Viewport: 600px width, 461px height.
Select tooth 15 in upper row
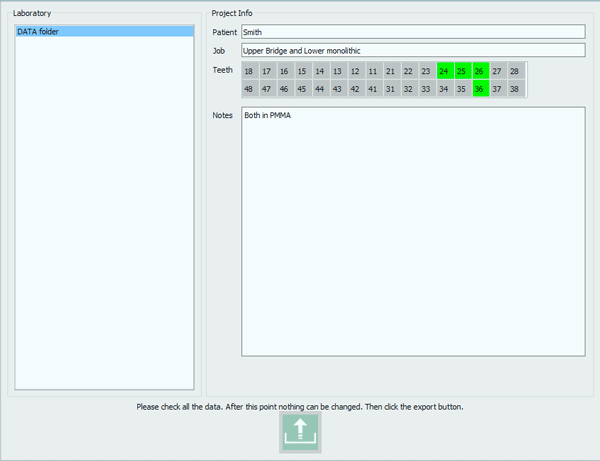(302, 71)
